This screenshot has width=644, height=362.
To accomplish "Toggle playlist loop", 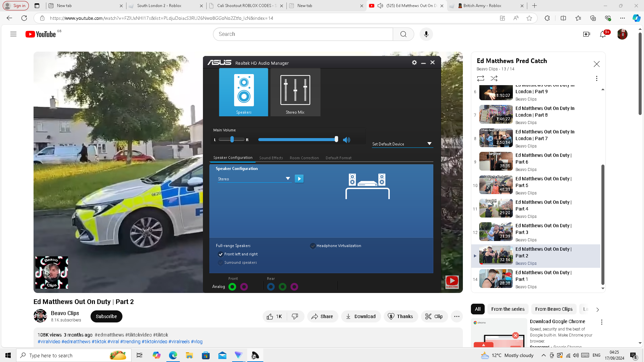I will [x=481, y=78].
